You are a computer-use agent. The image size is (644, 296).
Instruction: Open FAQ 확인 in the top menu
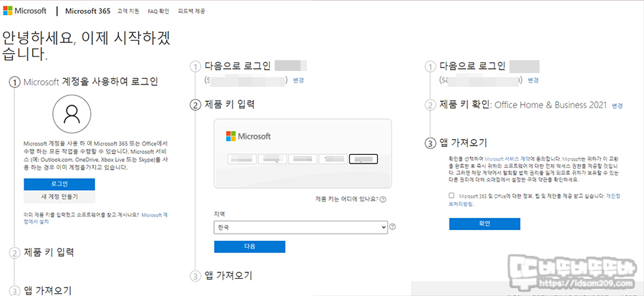point(158,11)
